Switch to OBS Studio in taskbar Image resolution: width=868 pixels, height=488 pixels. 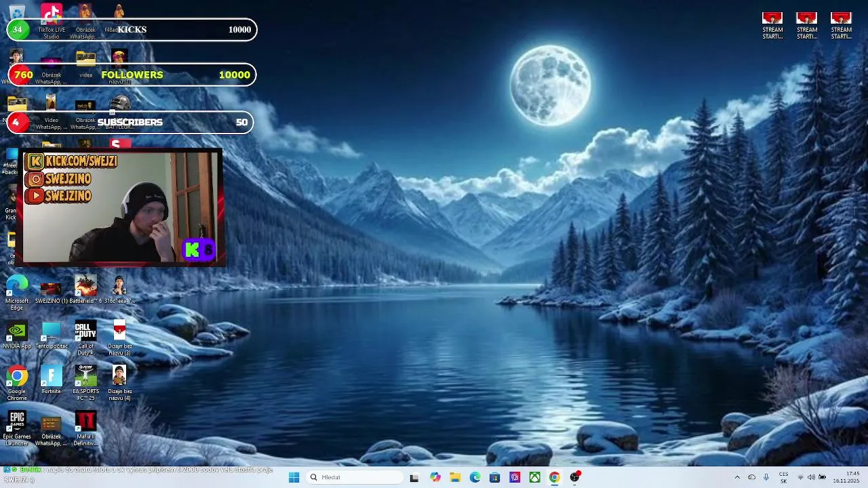click(x=575, y=477)
